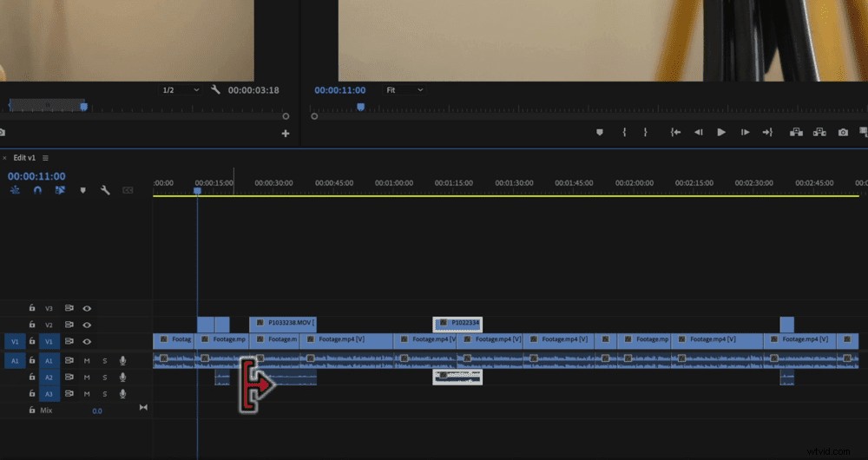Solo track A3
The height and width of the screenshot is (460, 868).
click(x=105, y=394)
